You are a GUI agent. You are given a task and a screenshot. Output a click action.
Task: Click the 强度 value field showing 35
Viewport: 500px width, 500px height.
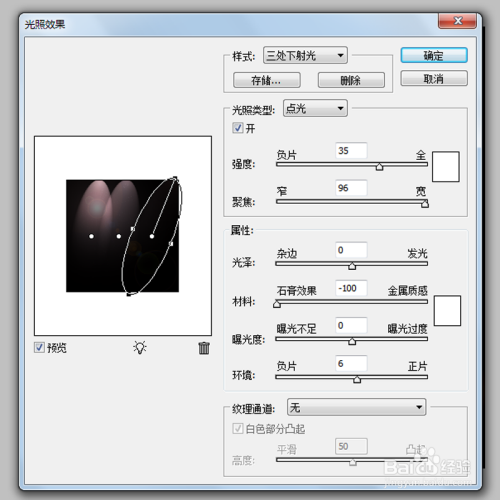(x=351, y=151)
